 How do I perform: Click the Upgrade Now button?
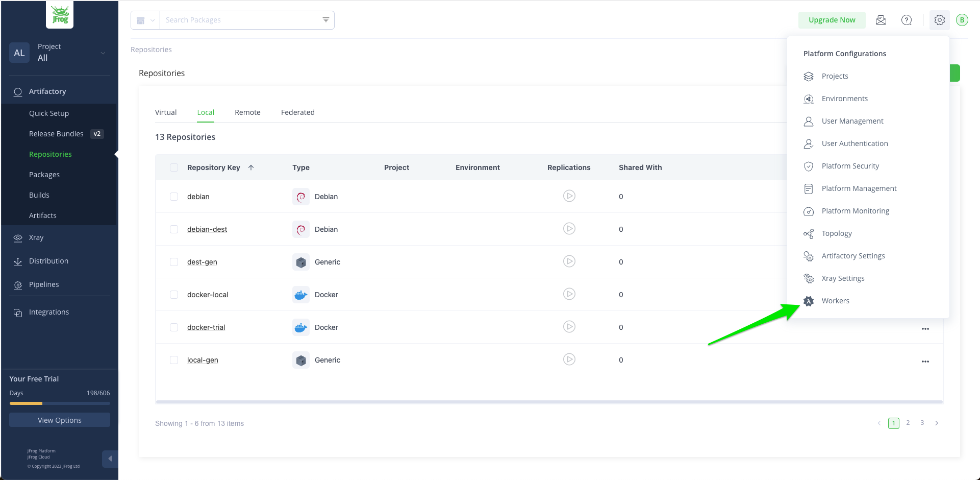[x=832, y=20]
